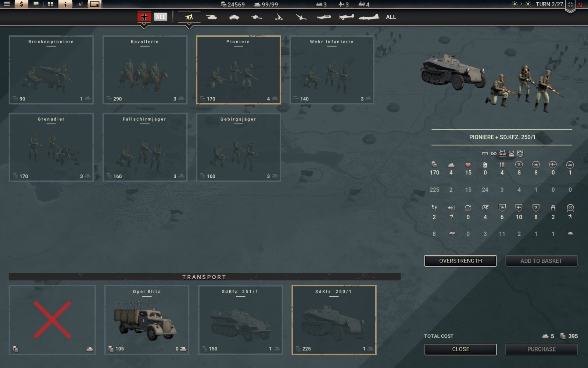Expand the arrow below the German flag
The height and width of the screenshot is (368, 588).
coord(144,26)
